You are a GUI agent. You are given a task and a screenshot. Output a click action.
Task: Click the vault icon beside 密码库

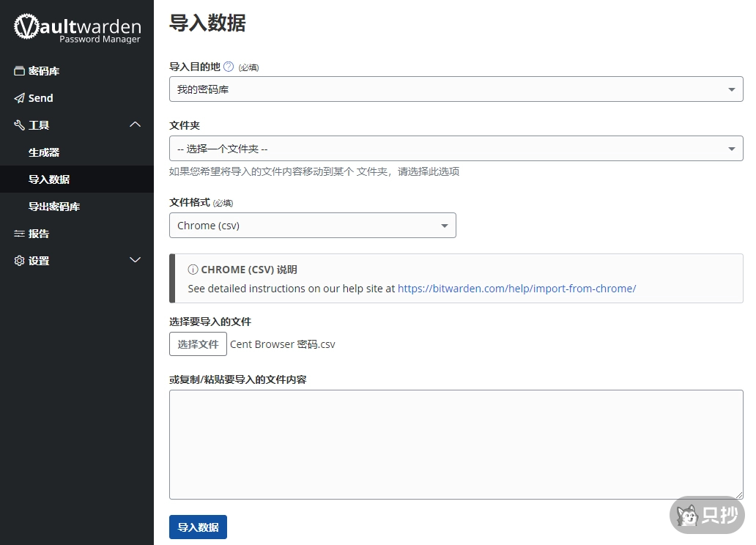19,71
